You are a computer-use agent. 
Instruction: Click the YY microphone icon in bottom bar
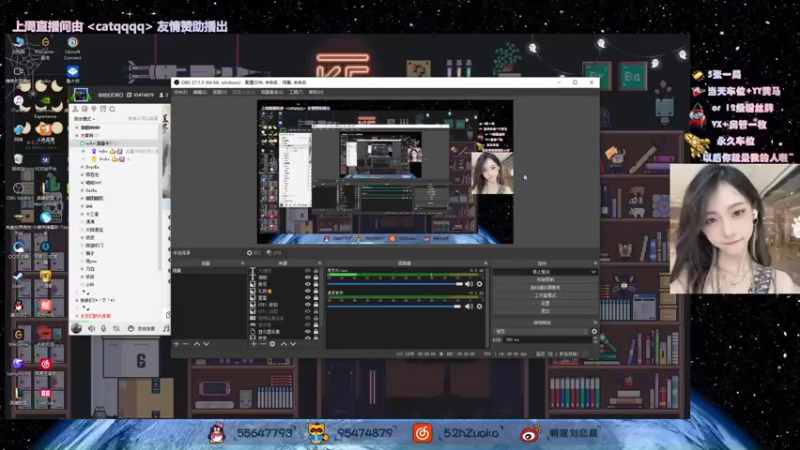104,329
